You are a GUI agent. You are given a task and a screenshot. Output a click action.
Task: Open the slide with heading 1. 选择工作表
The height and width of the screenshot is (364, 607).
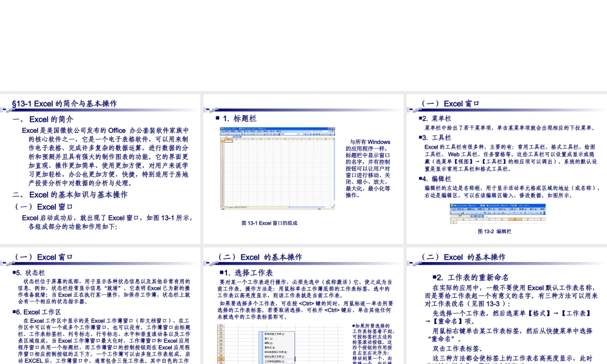pyautogui.click(x=303, y=306)
